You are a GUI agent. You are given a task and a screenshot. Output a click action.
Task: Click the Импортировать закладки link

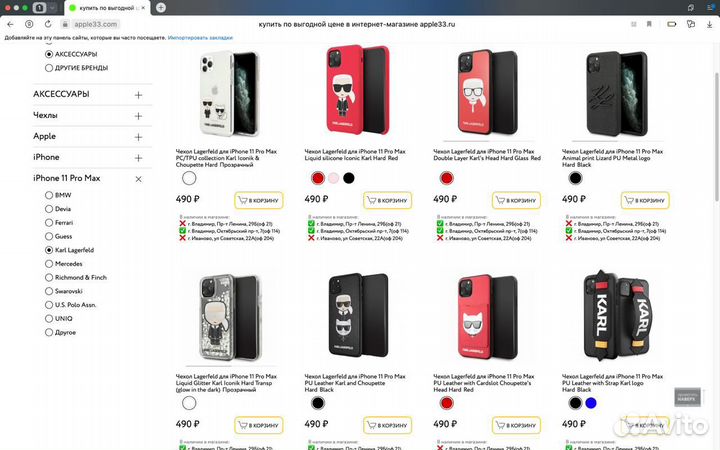[x=200, y=38]
